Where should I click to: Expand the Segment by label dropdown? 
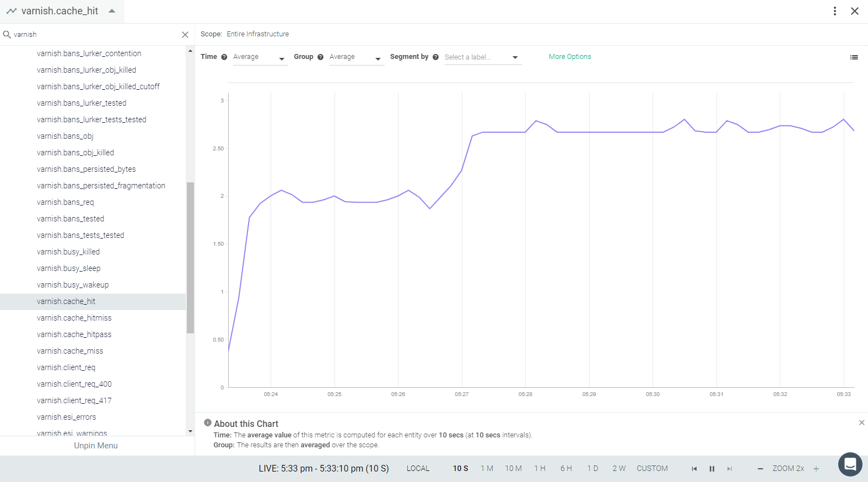[483, 57]
